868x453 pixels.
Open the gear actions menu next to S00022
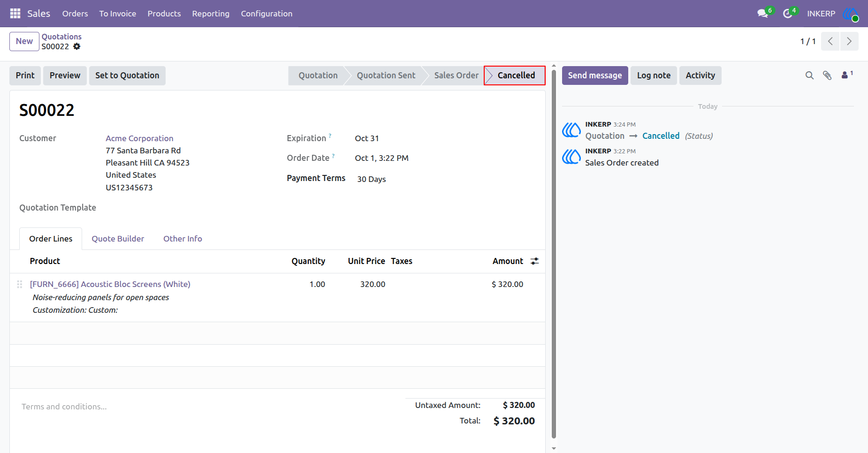(x=77, y=46)
